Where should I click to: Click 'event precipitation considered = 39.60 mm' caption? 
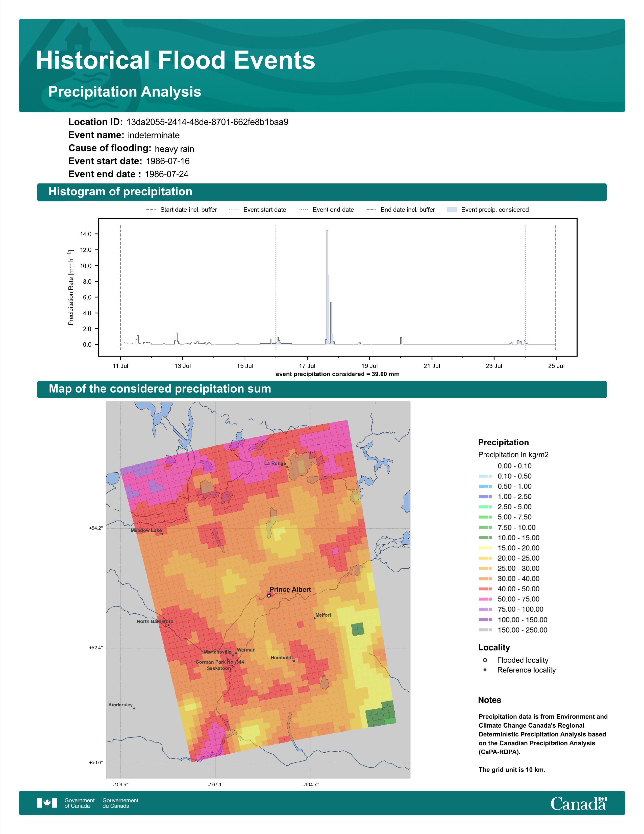click(x=338, y=374)
